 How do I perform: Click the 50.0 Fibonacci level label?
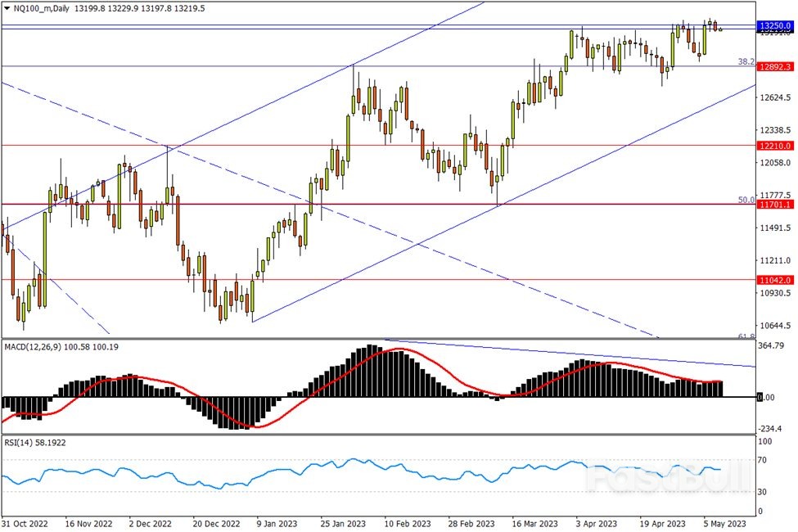click(746, 200)
